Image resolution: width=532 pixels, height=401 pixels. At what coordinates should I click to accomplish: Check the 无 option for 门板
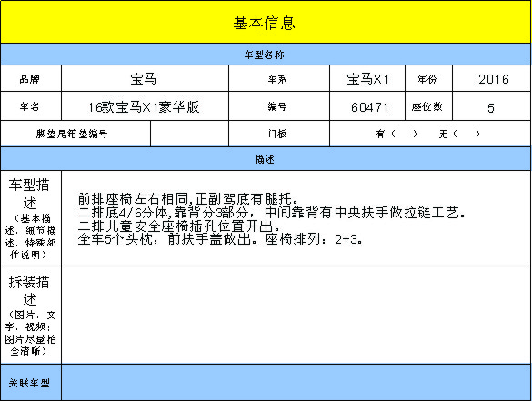pos(459,134)
